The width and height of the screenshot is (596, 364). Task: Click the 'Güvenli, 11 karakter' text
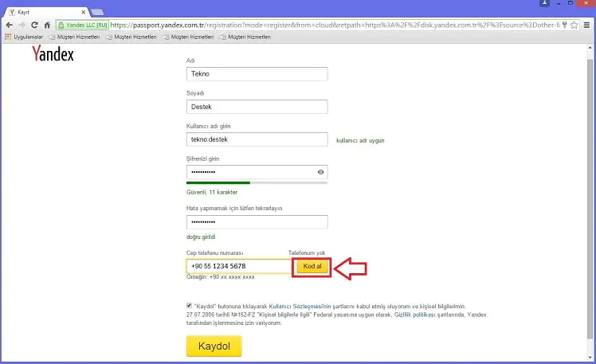(x=212, y=192)
